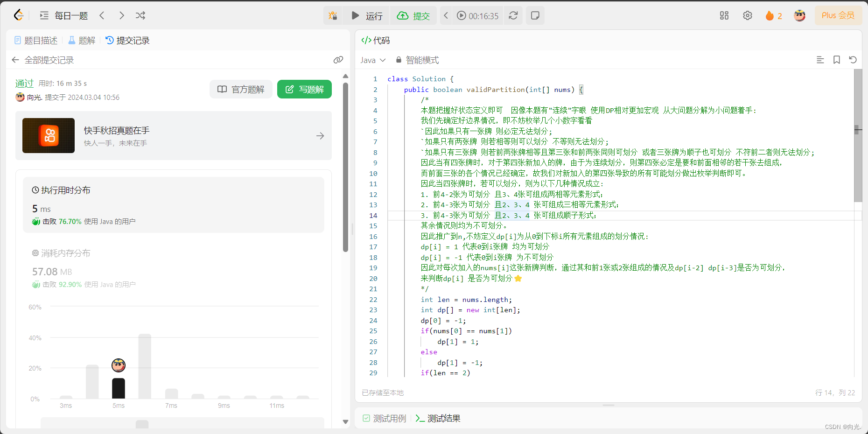868x434 pixels.
Task: Open settings gear icon
Action: pos(748,15)
